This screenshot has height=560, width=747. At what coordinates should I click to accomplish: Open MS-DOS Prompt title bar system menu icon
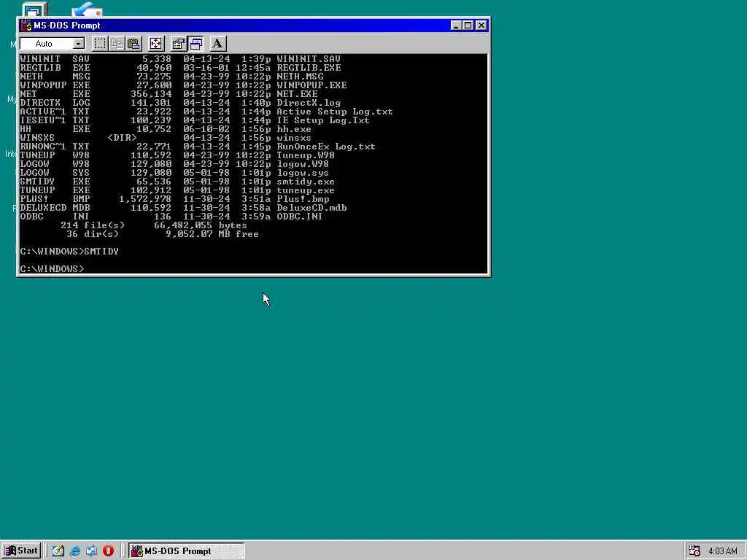[x=26, y=26]
